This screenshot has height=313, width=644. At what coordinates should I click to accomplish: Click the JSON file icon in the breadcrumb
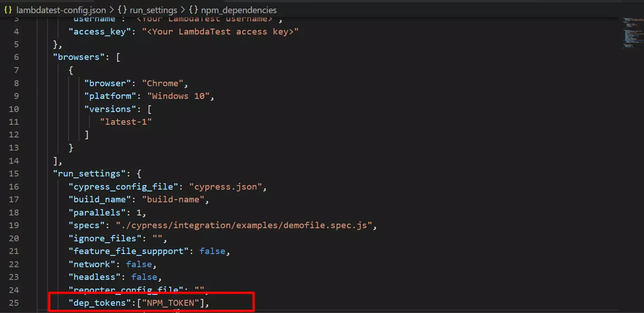coord(8,10)
